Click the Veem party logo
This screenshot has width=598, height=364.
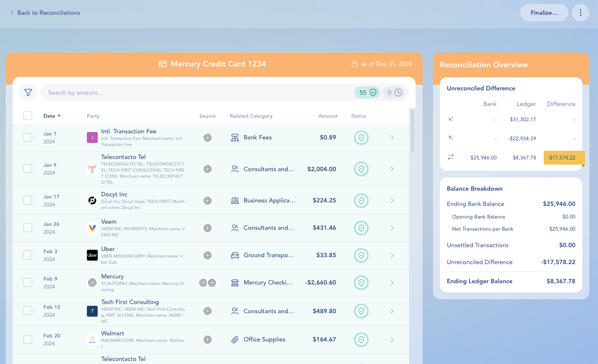coord(92,228)
